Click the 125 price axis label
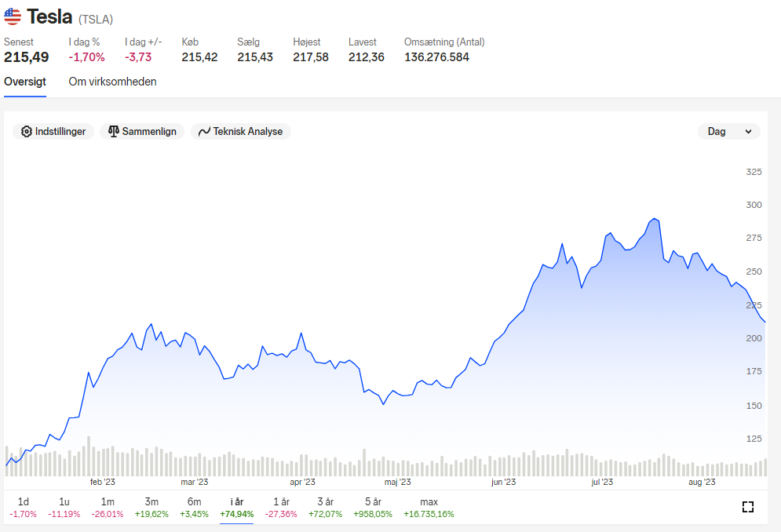The width and height of the screenshot is (781, 532). (754, 439)
